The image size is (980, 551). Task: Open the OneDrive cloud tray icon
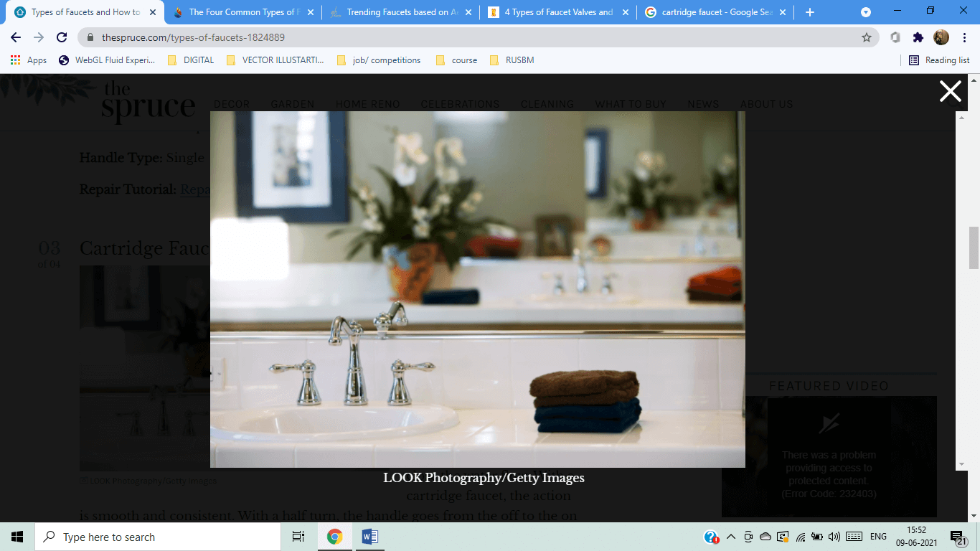765,537
